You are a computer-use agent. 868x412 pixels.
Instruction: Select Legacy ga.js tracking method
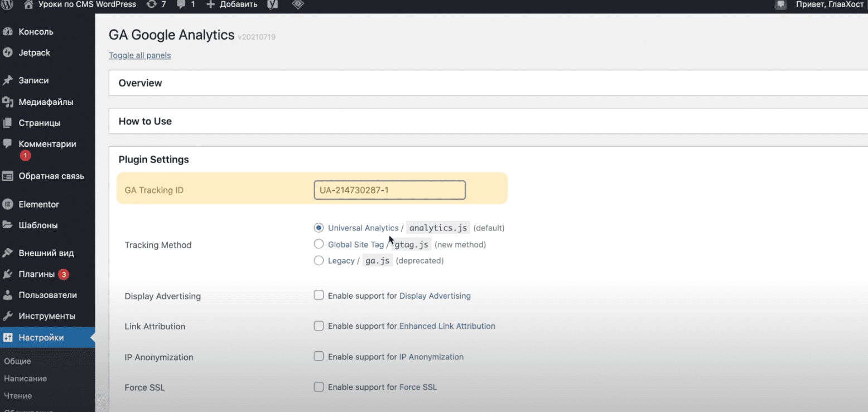[319, 260]
